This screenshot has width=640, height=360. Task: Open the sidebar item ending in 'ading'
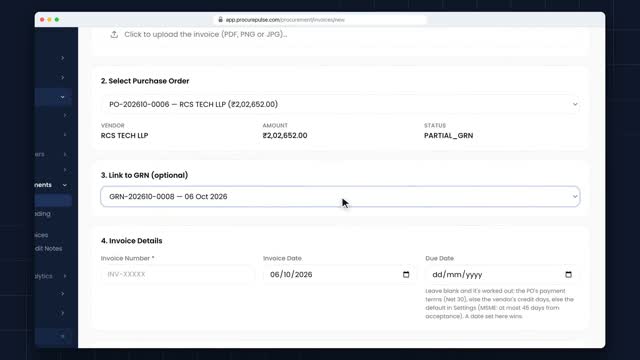pyautogui.click(x=43, y=214)
